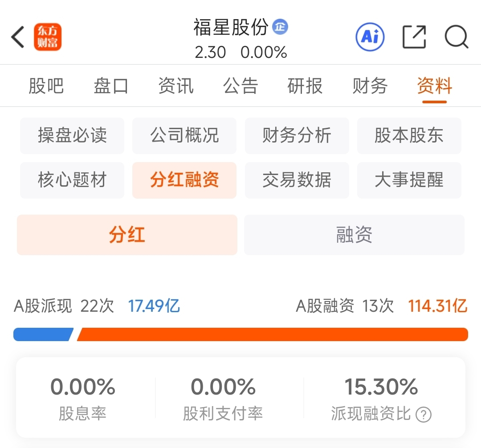
Task: Open the 公告 tab
Action: 240,86
